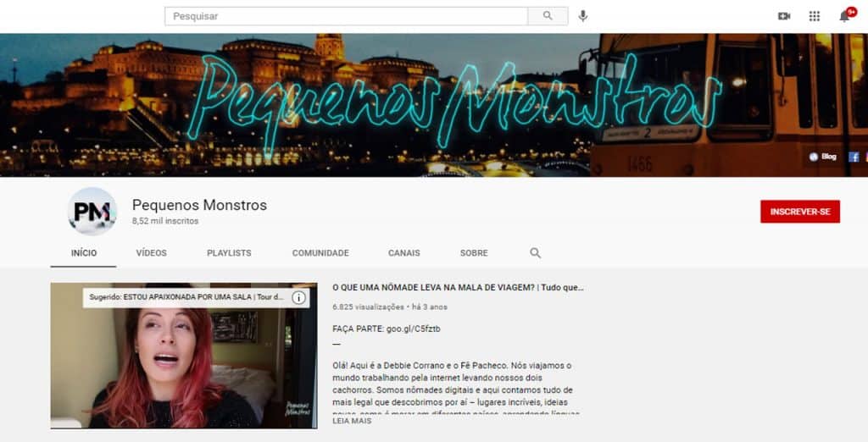Subscribe with the INSCREVER-SE button
This screenshot has width=868, height=442.
pos(800,212)
